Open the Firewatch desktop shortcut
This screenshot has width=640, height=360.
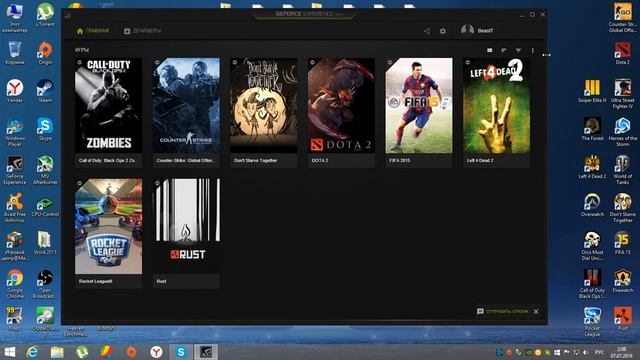point(622,281)
